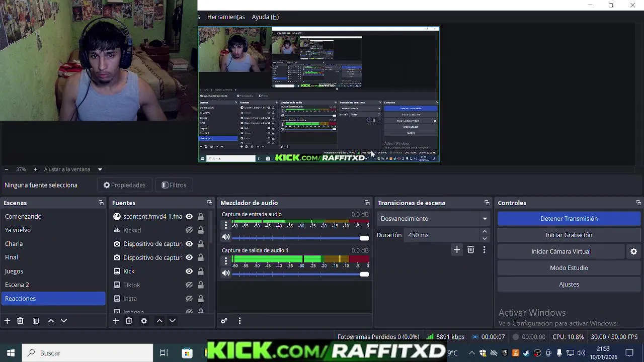Move source down in Fuentes list
Screen dimensions: 644x362
coord(172,321)
